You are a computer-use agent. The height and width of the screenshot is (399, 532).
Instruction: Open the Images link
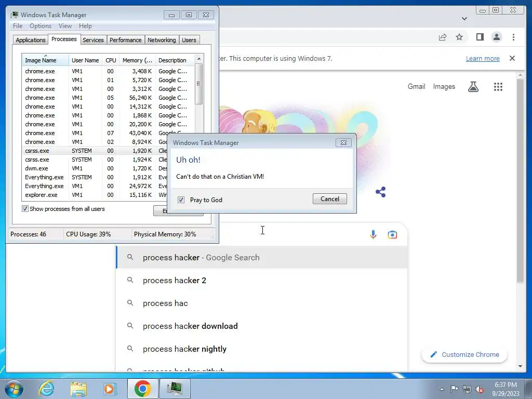coord(444,87)
